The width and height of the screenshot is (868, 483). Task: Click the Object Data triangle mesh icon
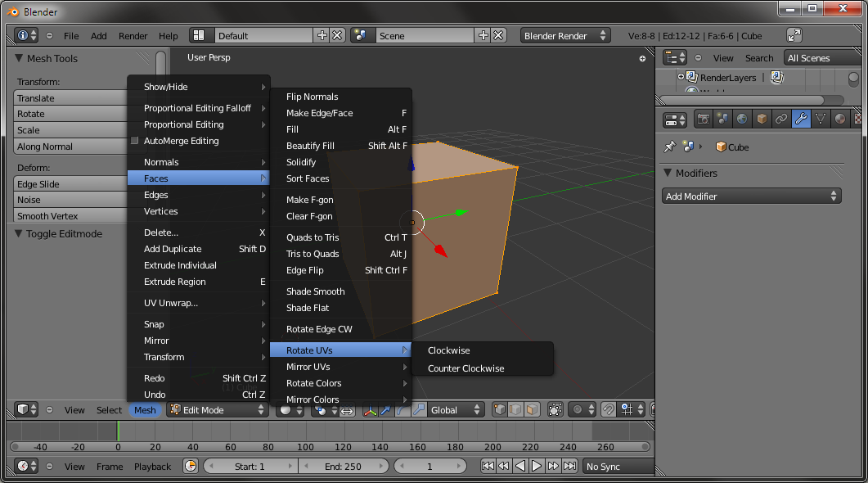(x=821, y=119)
